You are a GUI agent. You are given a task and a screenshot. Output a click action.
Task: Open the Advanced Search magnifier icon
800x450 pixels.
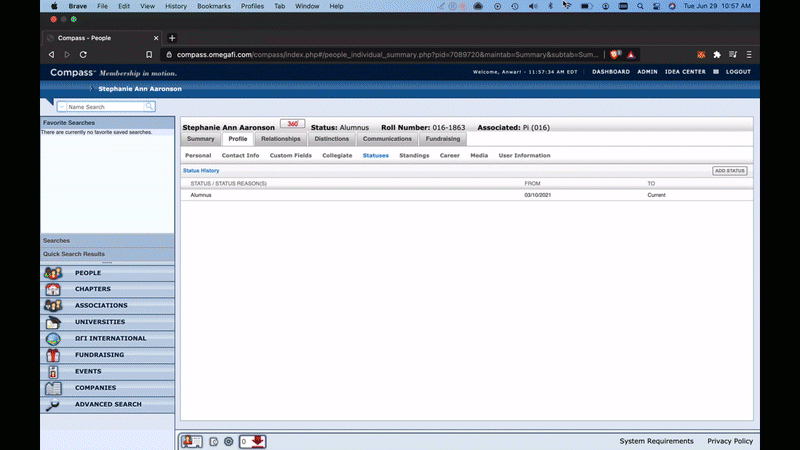point(53,405)
